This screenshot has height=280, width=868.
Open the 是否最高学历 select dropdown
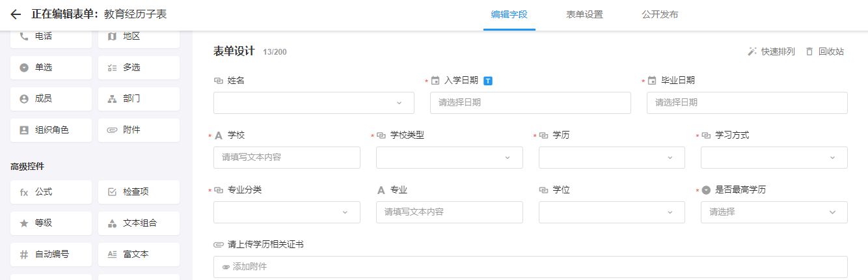tap(774, 212)
